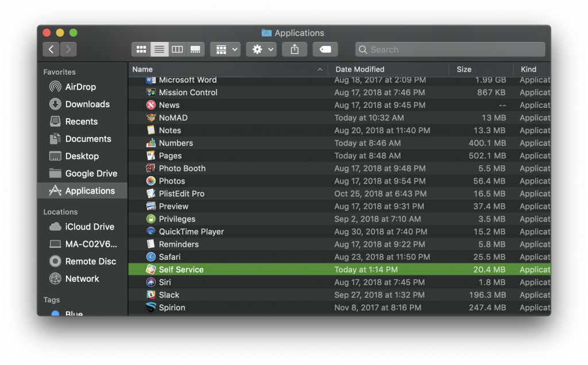The height and width of the screenshot is (365, 588).
Task: Sort by the Name column header
Action: pos(228,69)
